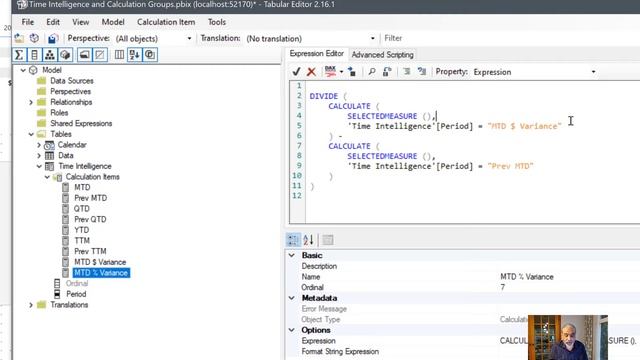Open the Calculation Item menu
Viewport: 640px width, 360px height.
[x=166, y=22]
